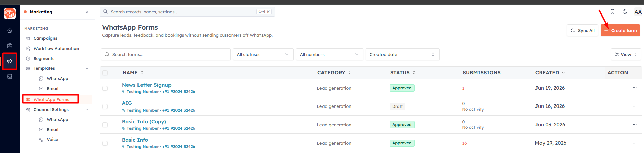Viewport: 644px width, 153px height.
Task: Click the Email envelope icon under Templates
Action: point(41,89)
